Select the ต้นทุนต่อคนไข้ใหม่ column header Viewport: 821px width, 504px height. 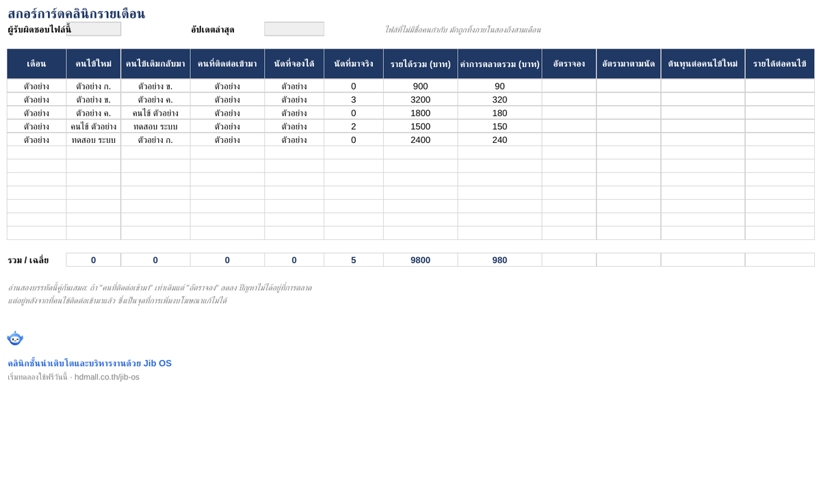point(703,64)
